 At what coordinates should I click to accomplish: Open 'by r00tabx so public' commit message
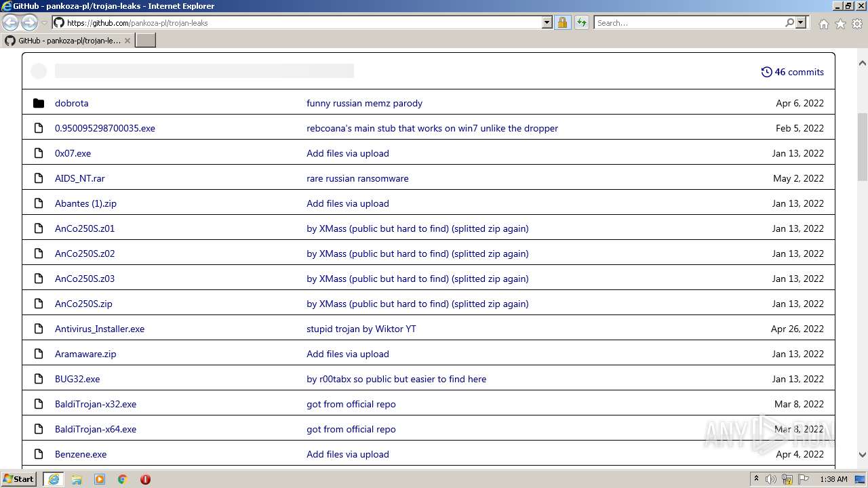coord(396,379)
